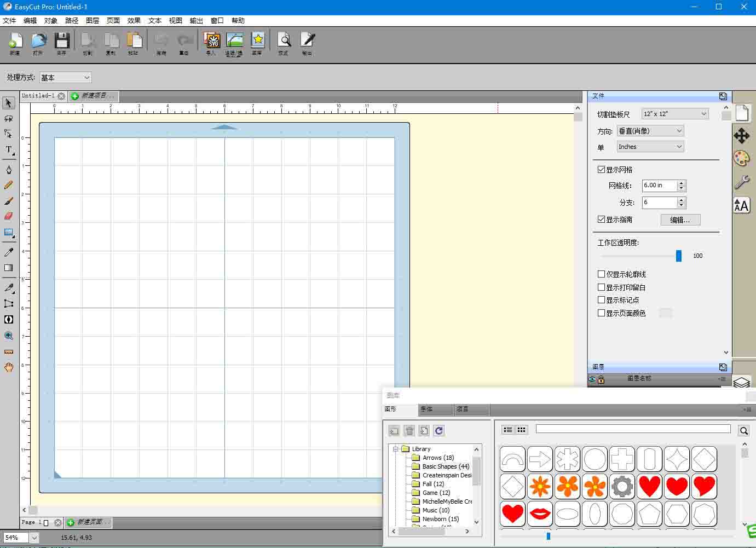756x548 pixels.
Task: Toggle the layer lock icon
Action: coord(601,379)
